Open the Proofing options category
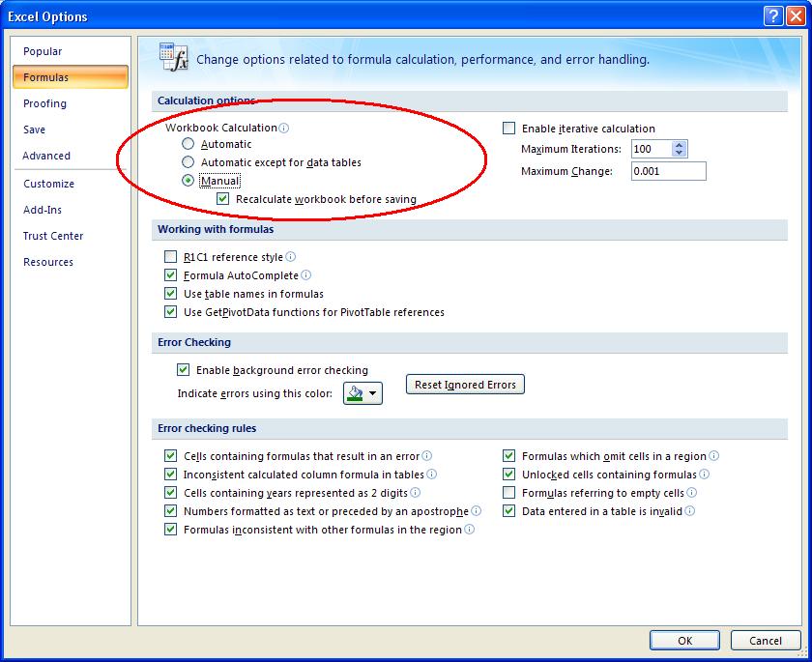The width and height of the screenshot is (812, 662). [x=70, y=103]
